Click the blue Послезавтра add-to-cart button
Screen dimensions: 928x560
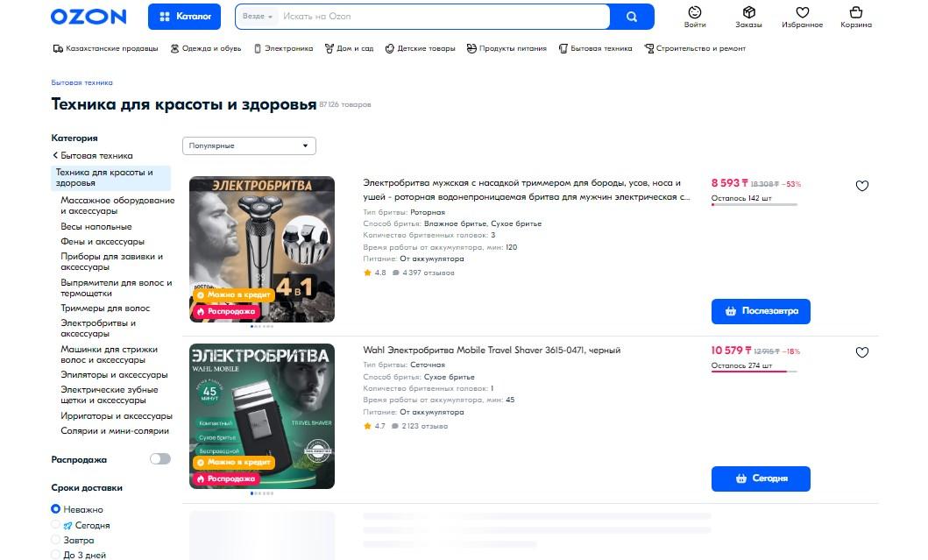pos(761,311)
